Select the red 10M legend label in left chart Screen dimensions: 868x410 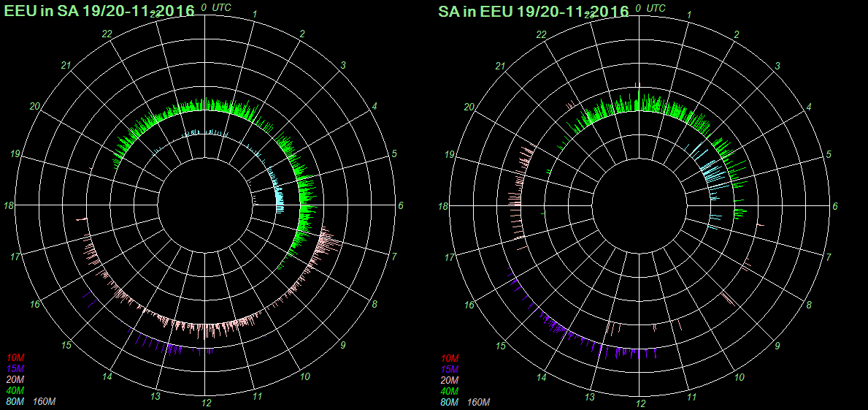click(x=15, y=358)
